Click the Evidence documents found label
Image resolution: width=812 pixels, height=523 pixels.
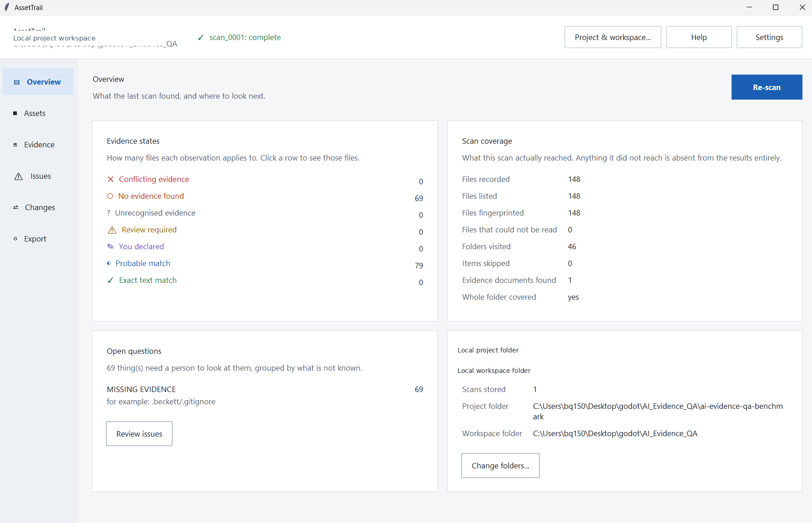point(509,280)
